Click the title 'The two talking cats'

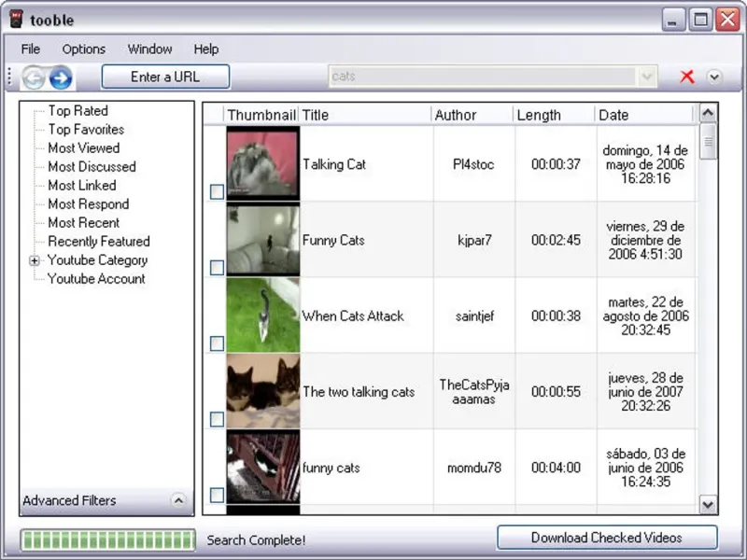[359, 392]
